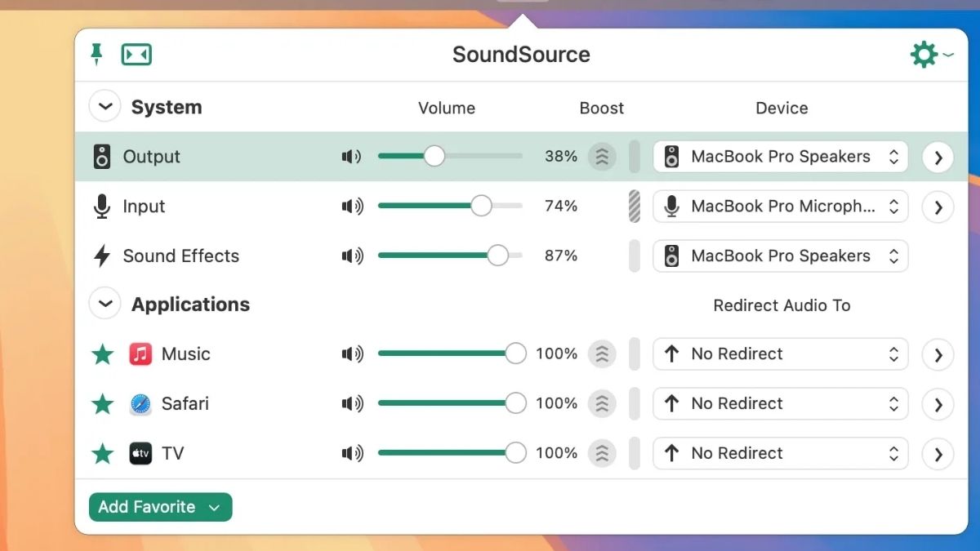The width and height of the screenshot is (980, 551).
Task: Collapse the System section
Action: (x=105, y=108)
